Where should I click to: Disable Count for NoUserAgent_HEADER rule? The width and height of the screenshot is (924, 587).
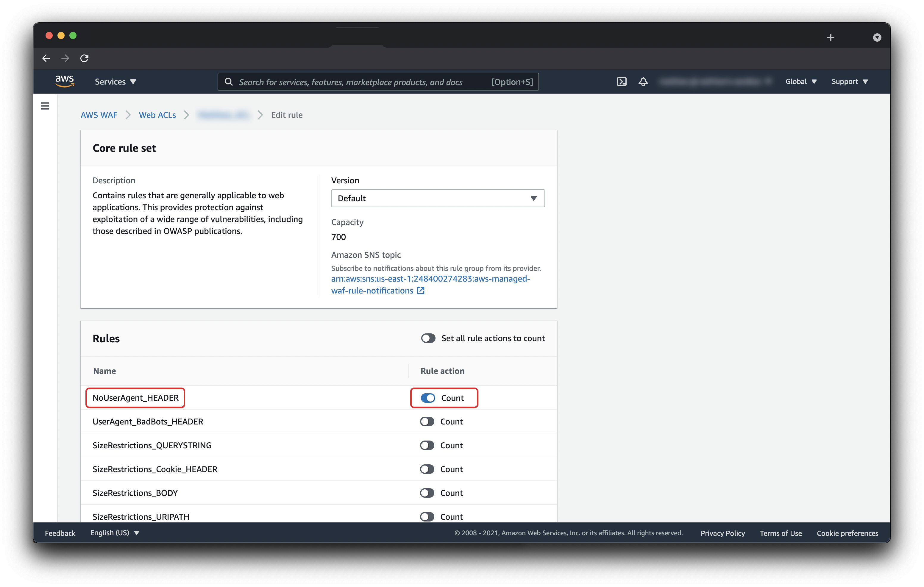(427, 398)
